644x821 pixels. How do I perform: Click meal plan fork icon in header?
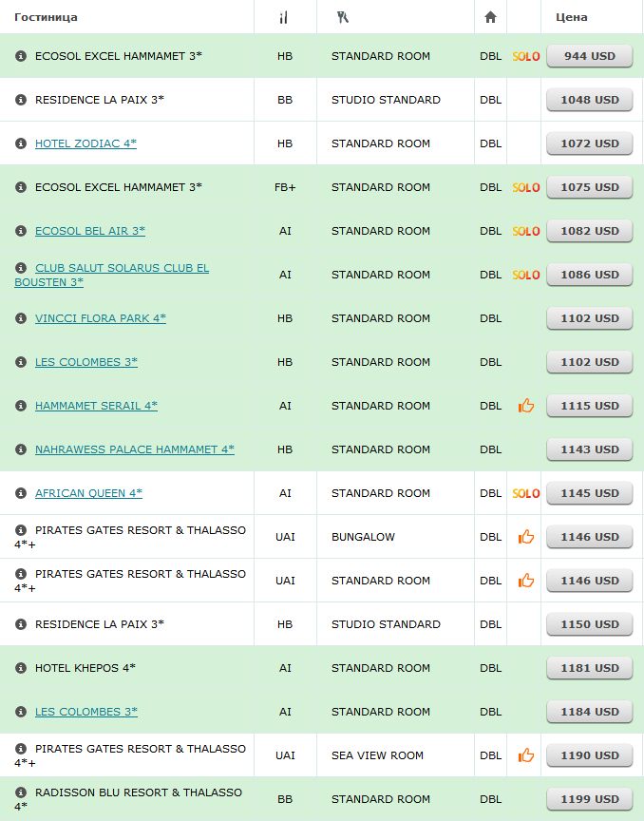click(x=283, y=17)
